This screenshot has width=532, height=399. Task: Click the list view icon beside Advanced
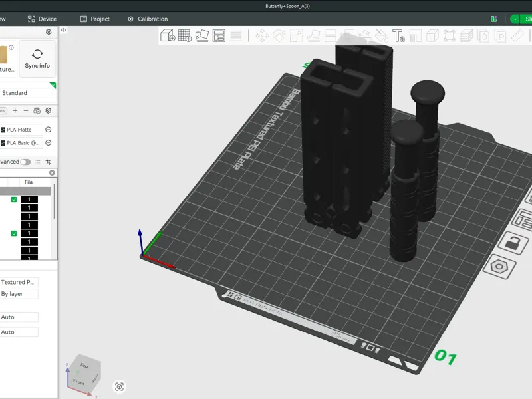[37, 162]
